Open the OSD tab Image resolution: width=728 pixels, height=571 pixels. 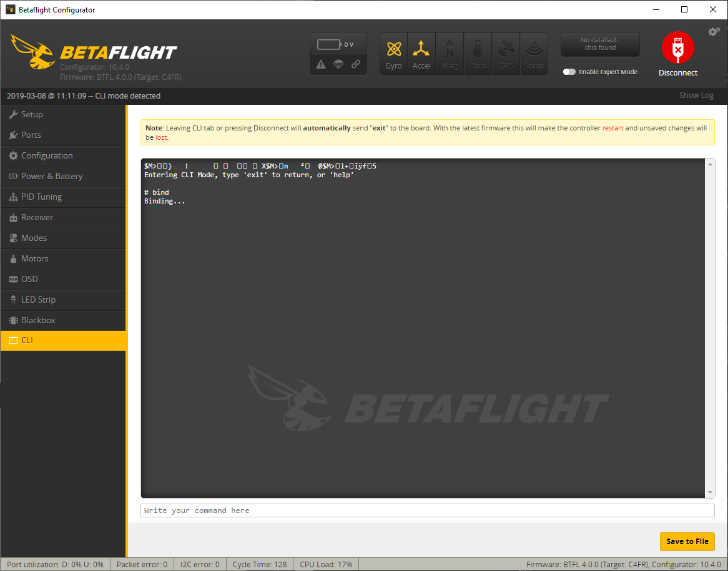pyautogui.click(x=63, y=279)
